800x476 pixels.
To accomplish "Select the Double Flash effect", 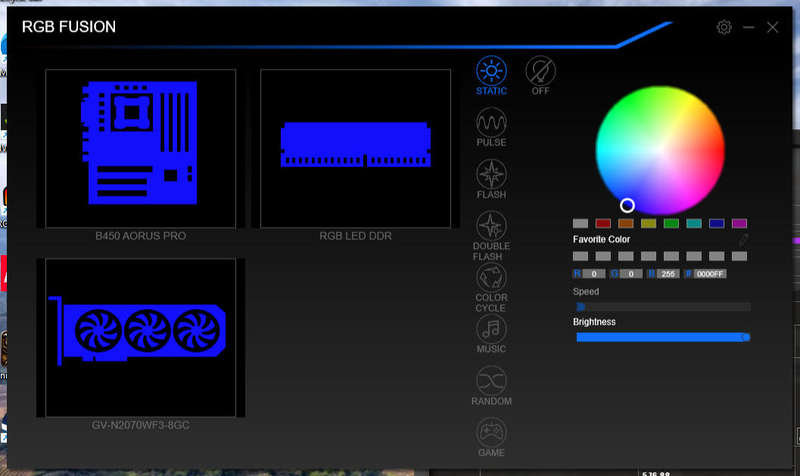I will tap(491, 226).
